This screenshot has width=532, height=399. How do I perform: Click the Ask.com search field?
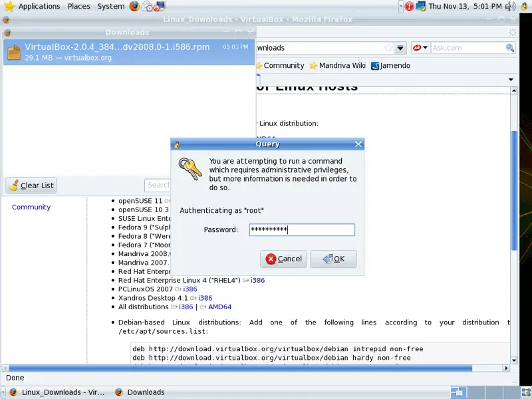click(468, 48)
